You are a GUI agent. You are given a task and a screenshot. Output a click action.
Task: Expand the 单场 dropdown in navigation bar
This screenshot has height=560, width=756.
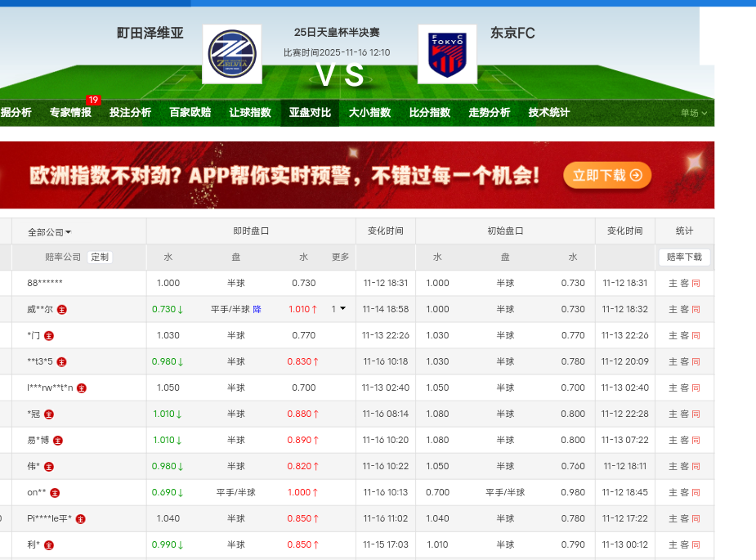[x=694, y=113]
